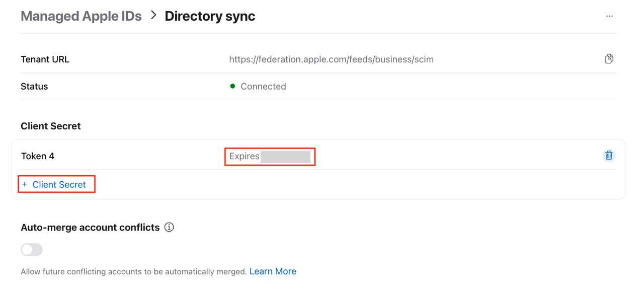This screenshot has height=290, width=644.
Task: Click the Auto-merge account conflicts heading
Action: point(90,228)
